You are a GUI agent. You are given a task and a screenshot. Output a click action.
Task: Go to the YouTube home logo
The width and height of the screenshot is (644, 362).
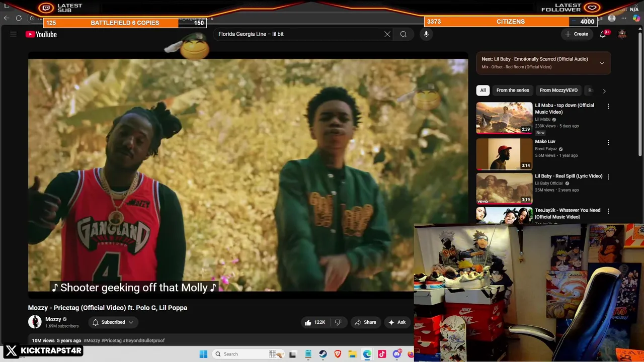coord(41,34)
